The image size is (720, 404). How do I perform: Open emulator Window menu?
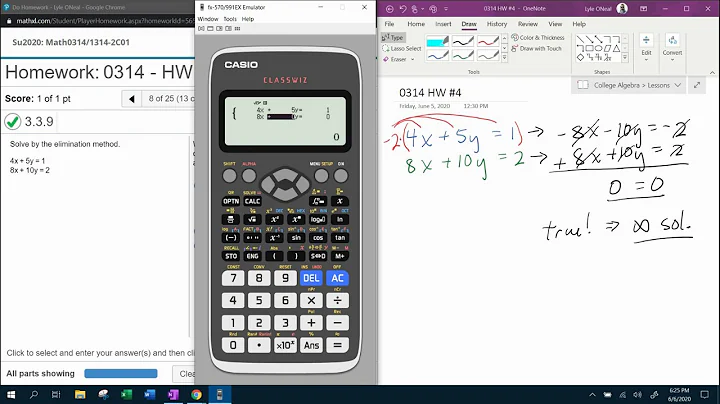coord(208,19)
